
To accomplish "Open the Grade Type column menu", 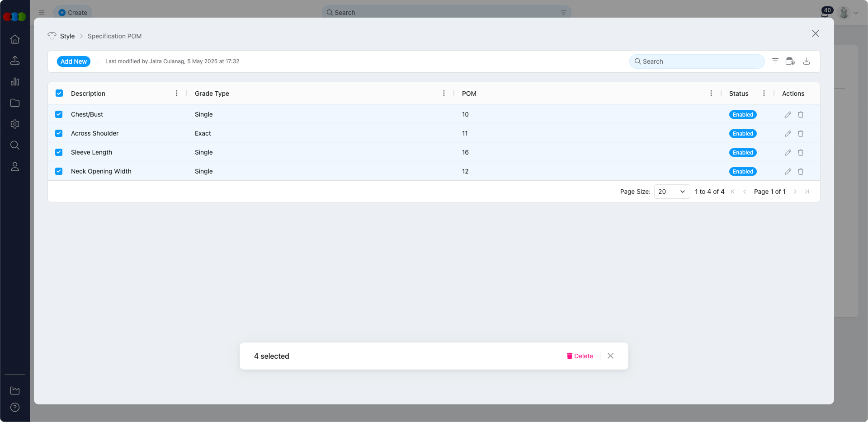I will click(x=444, y=93).
